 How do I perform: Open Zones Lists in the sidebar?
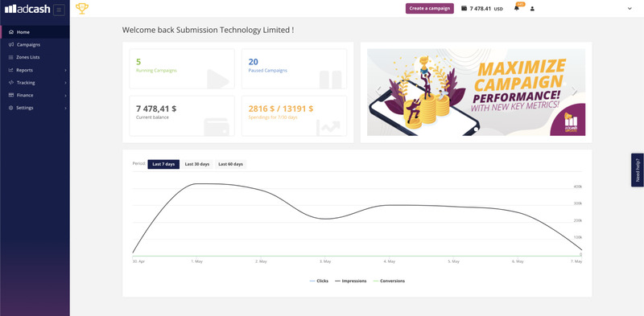pyautogui.click(x=35, y=57)
